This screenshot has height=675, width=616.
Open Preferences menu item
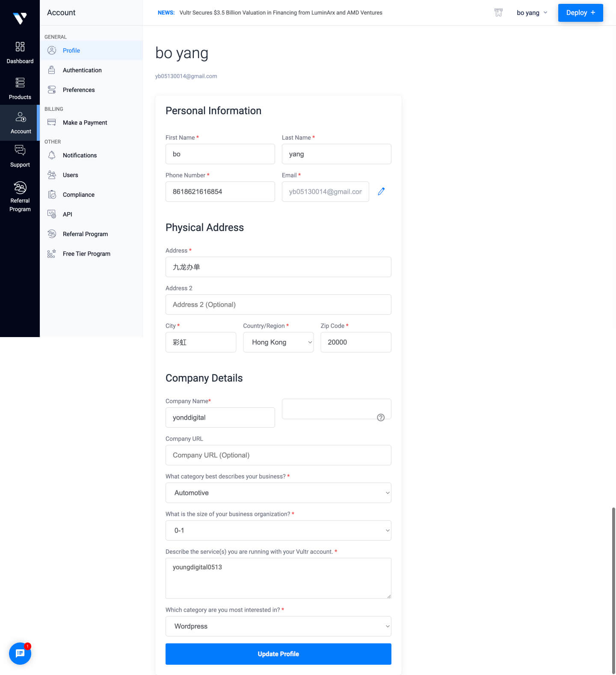click(x=91, y=90)
